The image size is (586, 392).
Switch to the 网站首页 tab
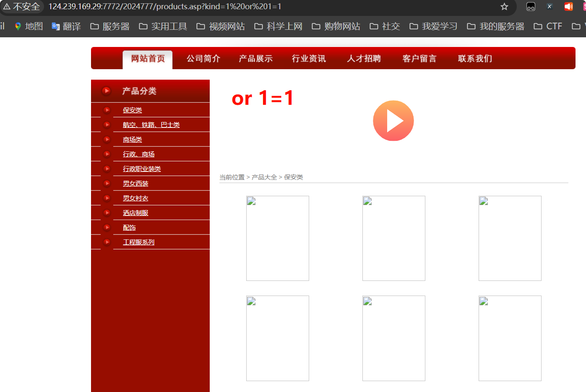(x=148, y=59)
